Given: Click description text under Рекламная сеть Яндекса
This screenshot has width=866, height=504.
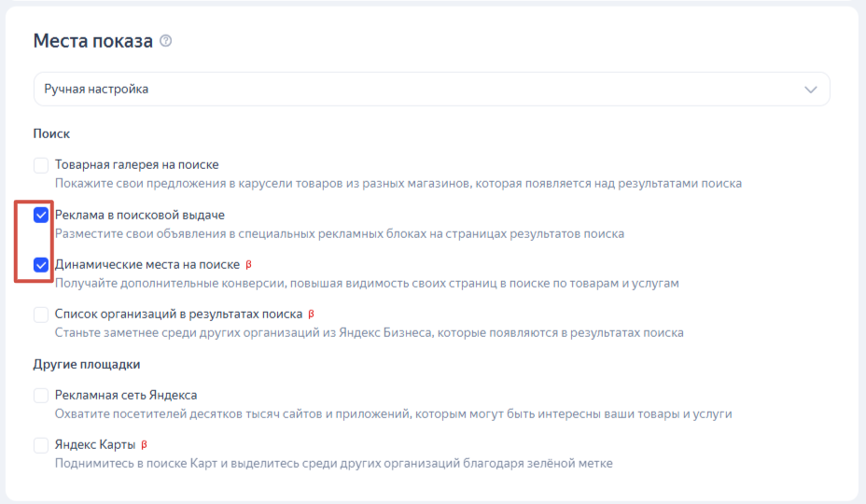Looking at the screenshot, I should tap(393, 413).
